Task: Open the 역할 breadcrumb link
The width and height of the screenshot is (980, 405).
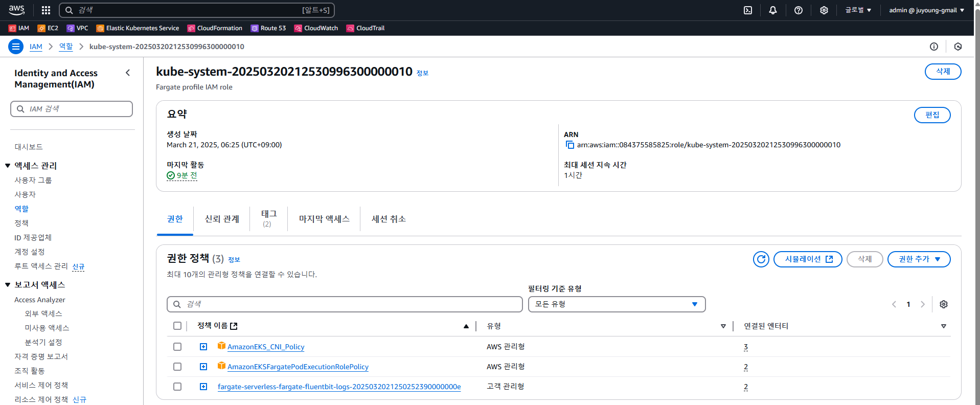Action: click(x=66, y=47)
